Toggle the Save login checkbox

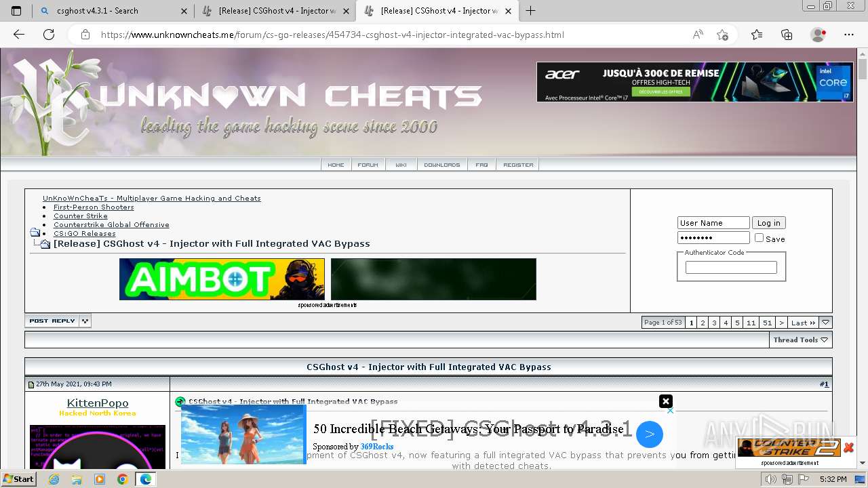[x=759, y=238]
